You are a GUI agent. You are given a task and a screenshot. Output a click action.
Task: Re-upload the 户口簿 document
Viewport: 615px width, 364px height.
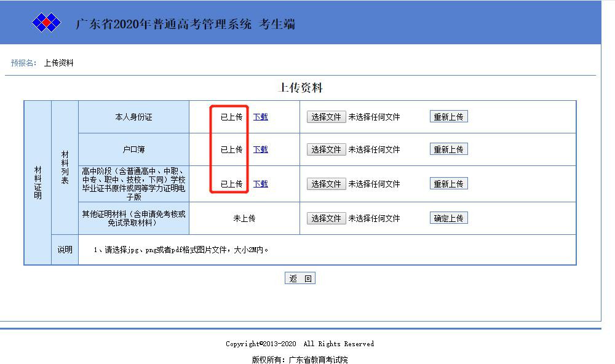click(x=449, y=149)
